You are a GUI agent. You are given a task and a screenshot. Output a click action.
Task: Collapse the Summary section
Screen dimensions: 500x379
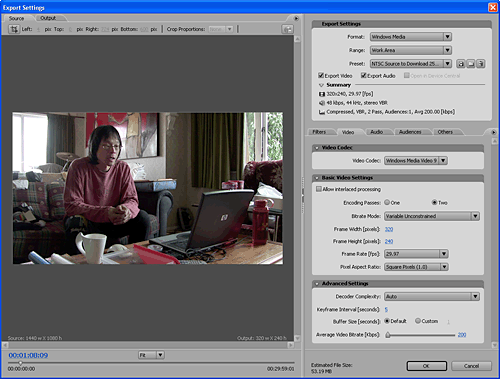point(321,85)
